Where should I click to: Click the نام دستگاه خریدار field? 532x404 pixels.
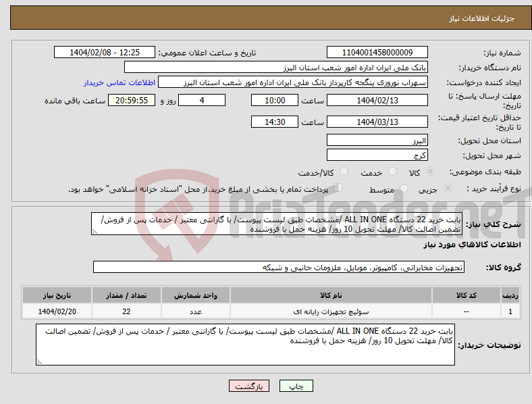[x=276, y=67]
